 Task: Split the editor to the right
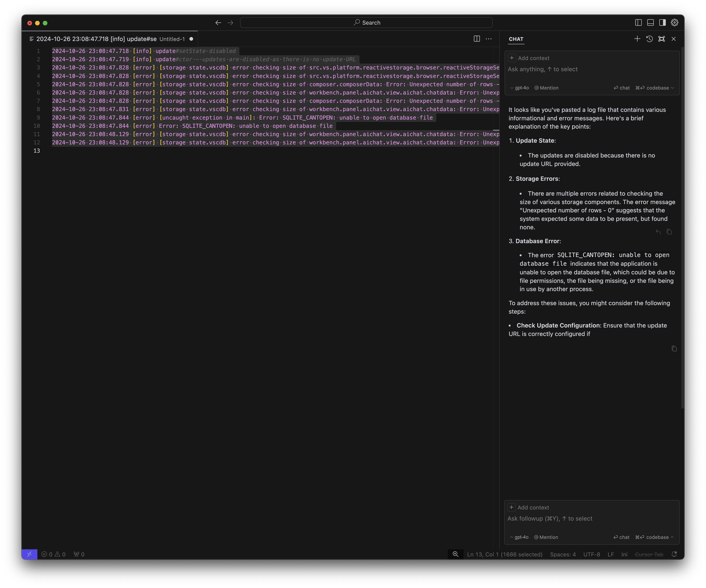476,39
